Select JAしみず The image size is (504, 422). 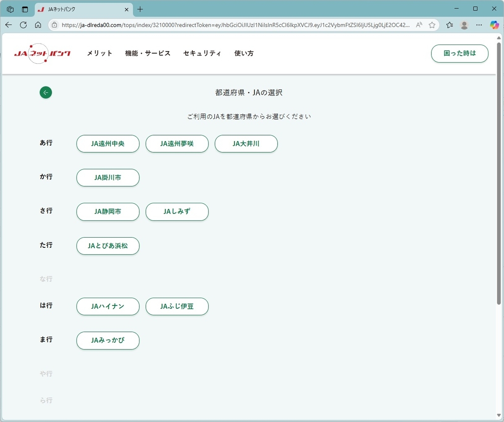click(177, 212)
